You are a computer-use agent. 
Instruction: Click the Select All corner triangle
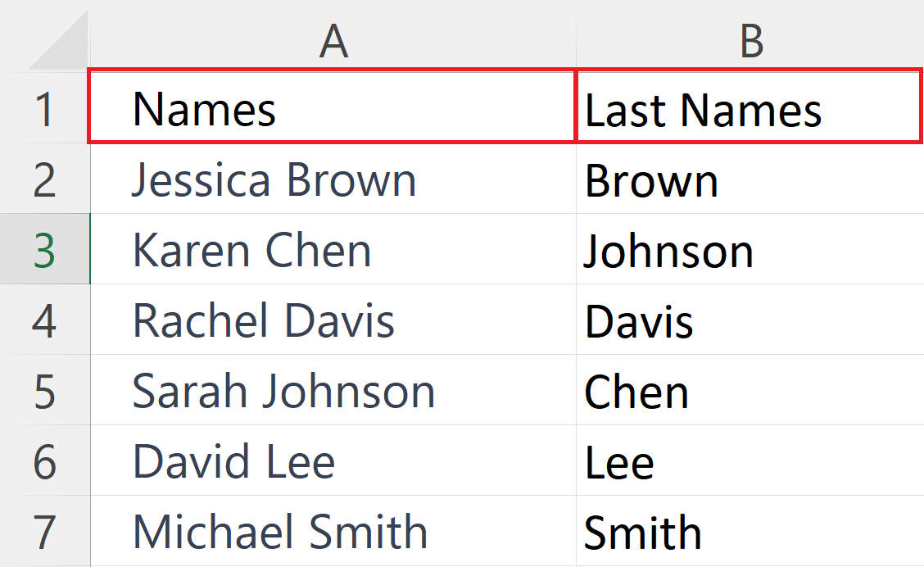(x=57, y=40)
